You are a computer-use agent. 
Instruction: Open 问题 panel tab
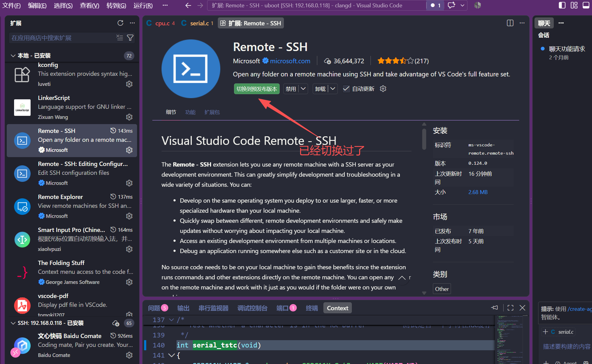coord(158,308)
